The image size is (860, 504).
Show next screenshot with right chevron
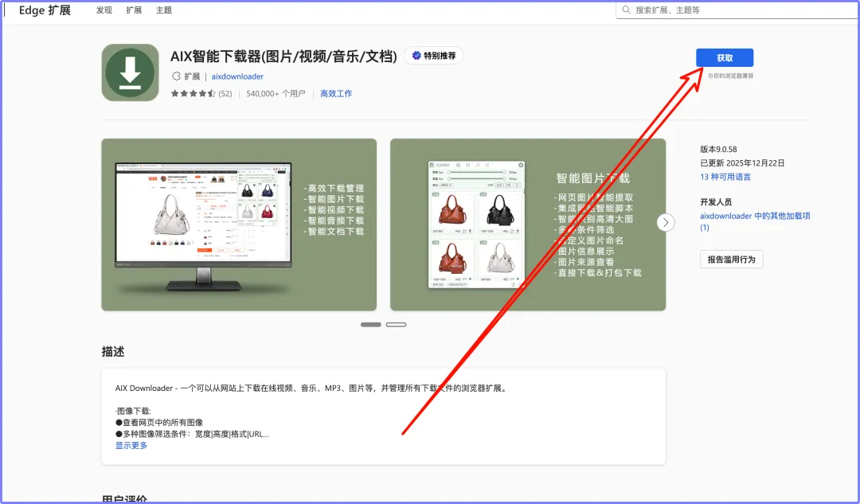666,222
